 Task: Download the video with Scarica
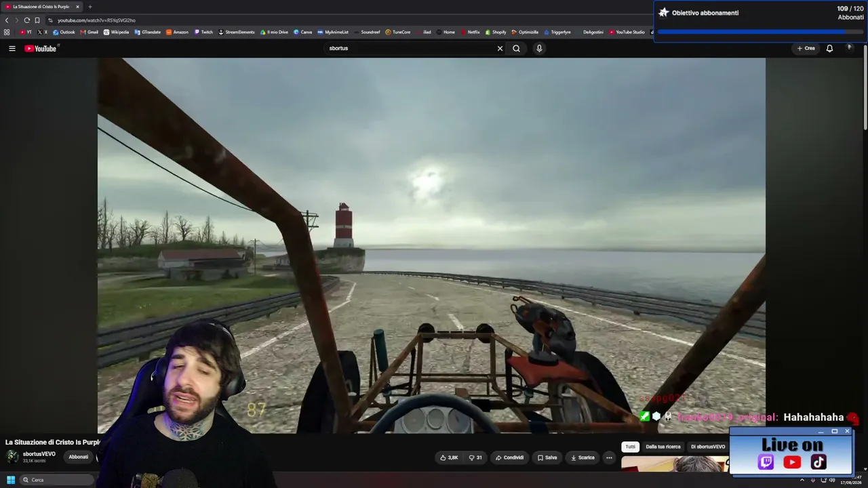point(583,457)
